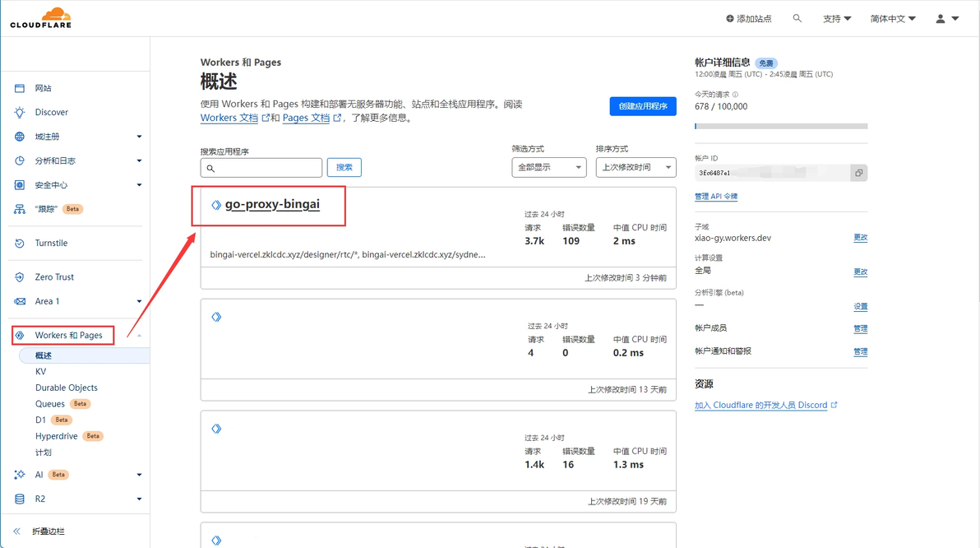Expand the R2 menu arrow
980x548 pixels.
click(x=140, y=499)
